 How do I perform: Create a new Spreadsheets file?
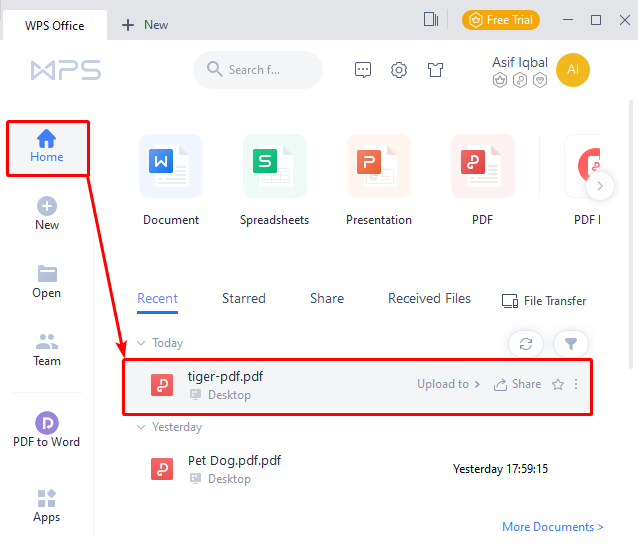tap(275, 180)
